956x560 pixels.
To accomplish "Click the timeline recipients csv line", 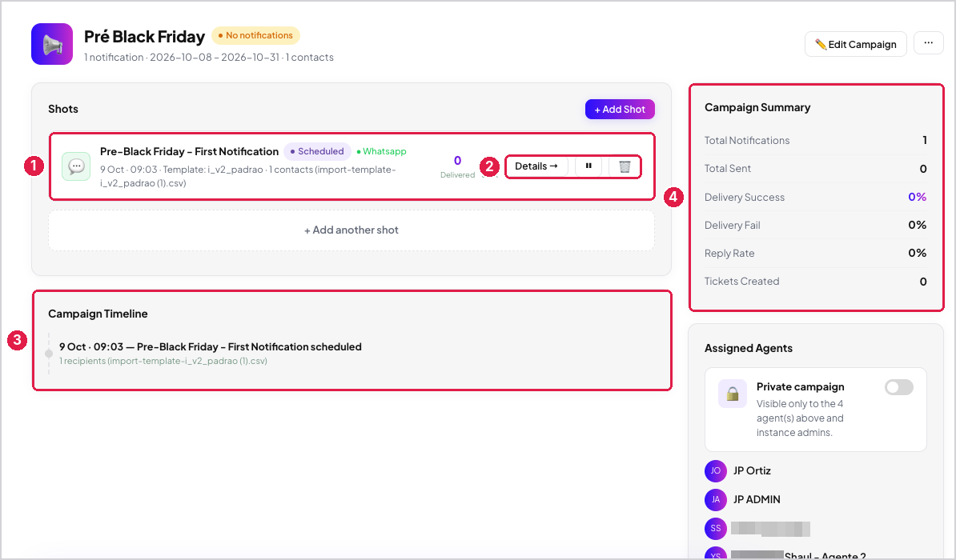I will coord(163,361).
